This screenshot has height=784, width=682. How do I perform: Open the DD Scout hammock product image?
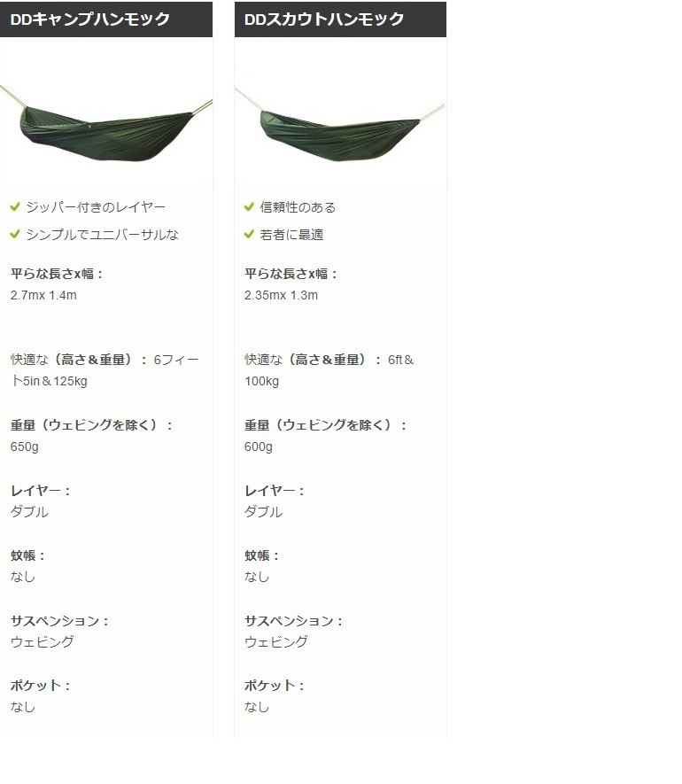click(x=340, y=123)
